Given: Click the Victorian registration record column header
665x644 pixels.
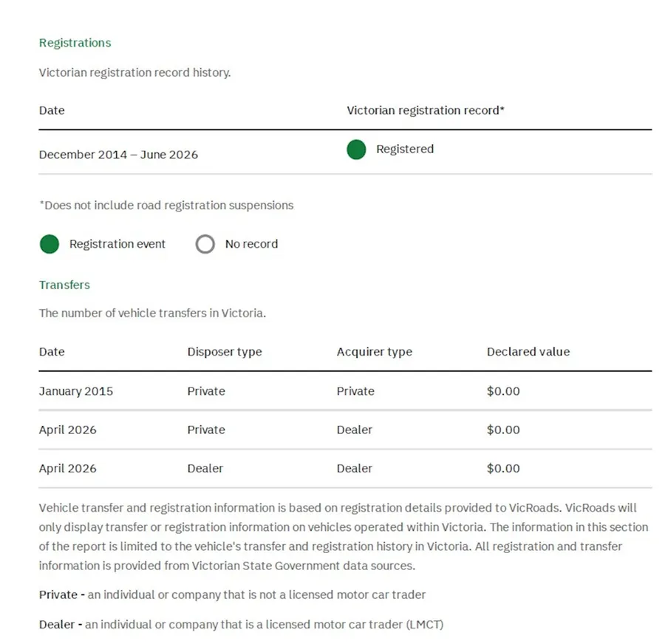Looking at the screenshot, I should [426, 110].
